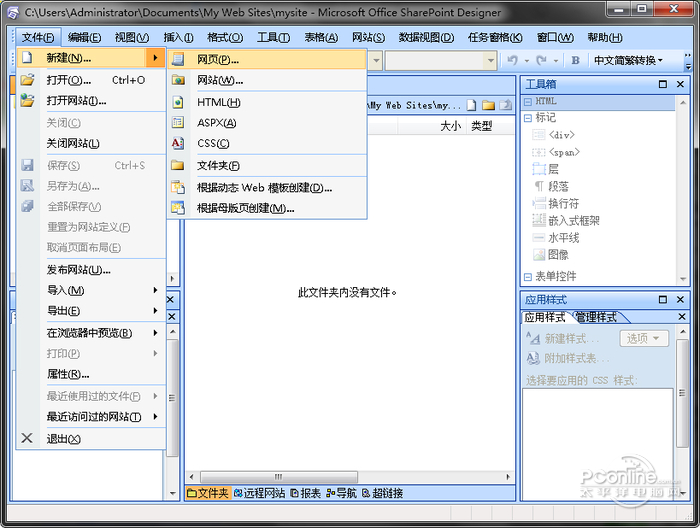Image resolution: width=700 pixels, height=528 pixels.
Task: Open the 任务窗格(K) menu
Action: tap(495, 37)
